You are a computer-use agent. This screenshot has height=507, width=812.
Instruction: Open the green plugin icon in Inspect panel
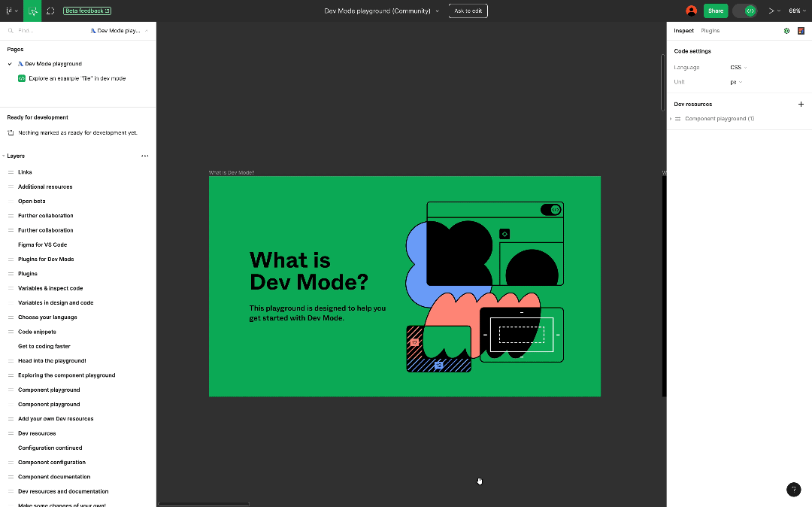pyautogui.click(x=786, y=31)
